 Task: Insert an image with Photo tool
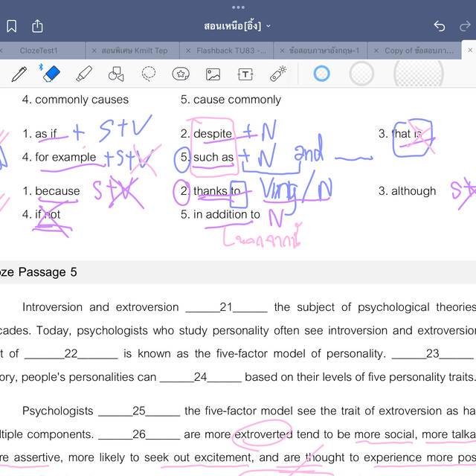click(x=213, y=74)
